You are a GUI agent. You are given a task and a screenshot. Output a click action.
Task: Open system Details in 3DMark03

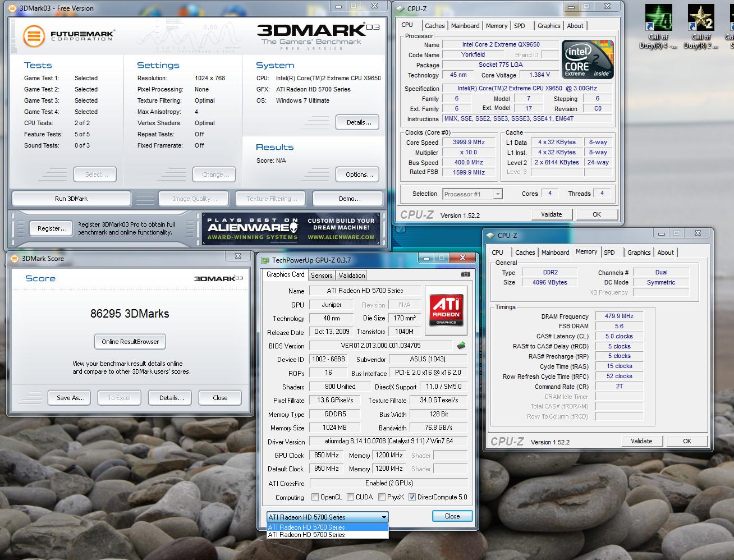[x=358, y=122]
